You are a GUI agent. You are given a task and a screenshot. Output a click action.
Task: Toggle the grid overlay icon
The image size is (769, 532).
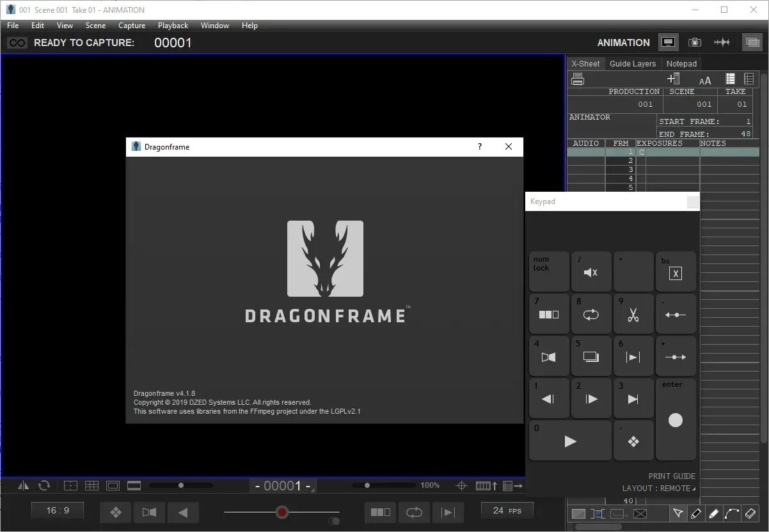pyautogui.click(x=91, y=486)
